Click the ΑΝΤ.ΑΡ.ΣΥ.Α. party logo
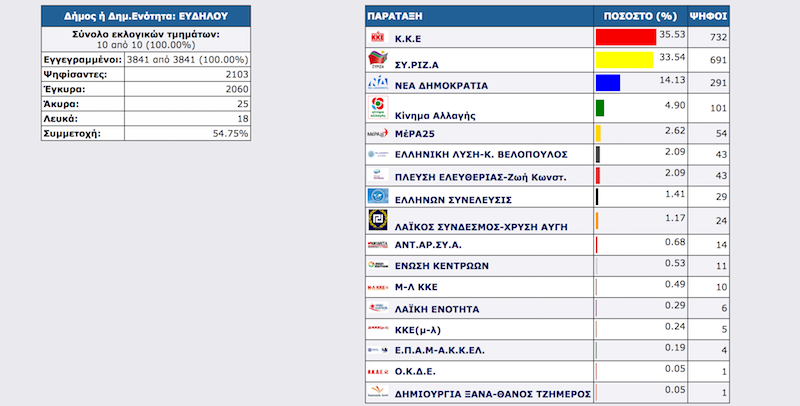 379,244
